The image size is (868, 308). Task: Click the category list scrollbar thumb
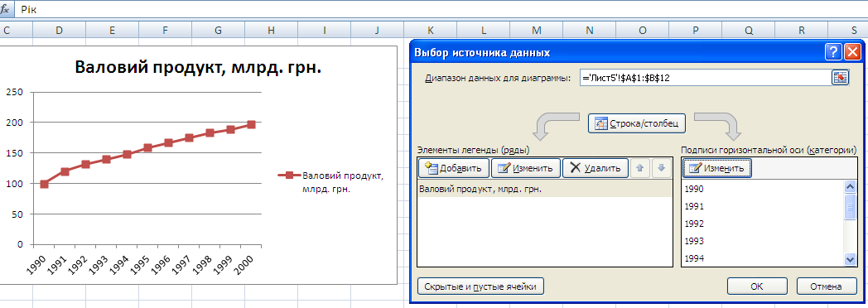tap(851, 207)
